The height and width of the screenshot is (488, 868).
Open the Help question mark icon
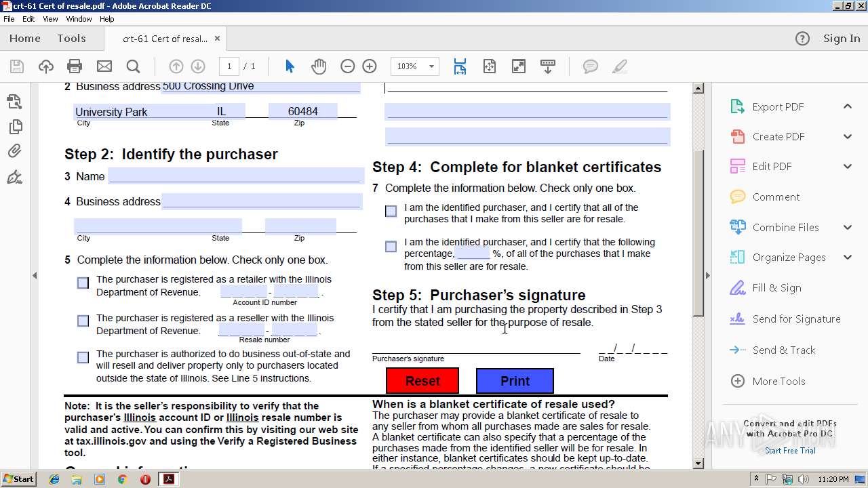[x=802, y=39]
